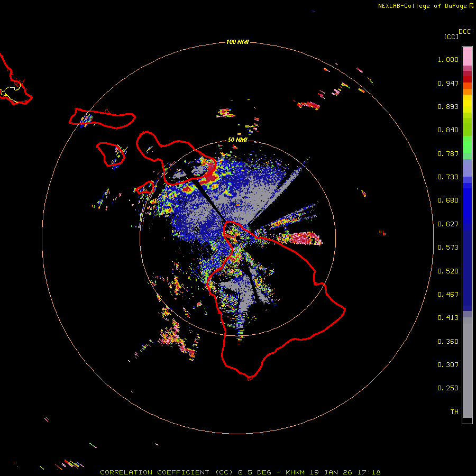This screenshot has width=476, height=476.
Task: Click the 0.573 scale value
Action: [448, 248]
